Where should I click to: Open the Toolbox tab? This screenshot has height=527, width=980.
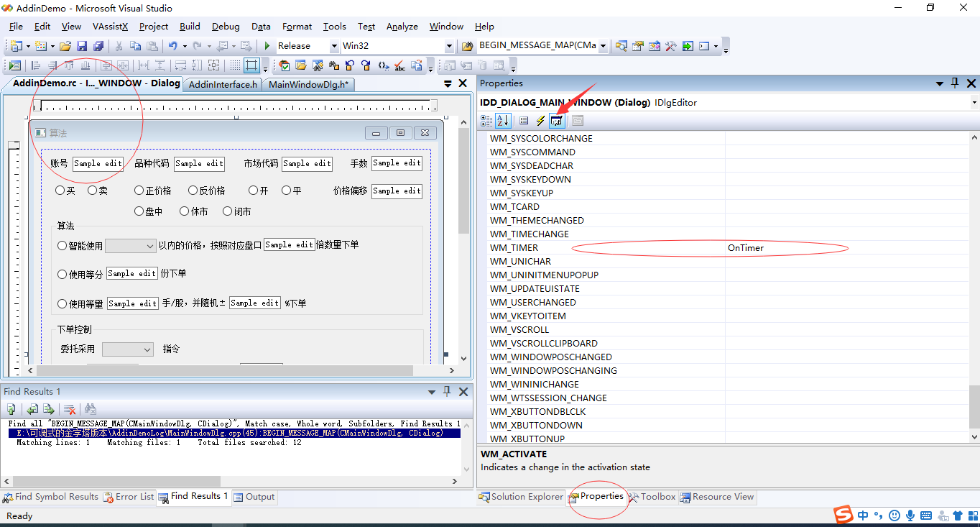652,497
